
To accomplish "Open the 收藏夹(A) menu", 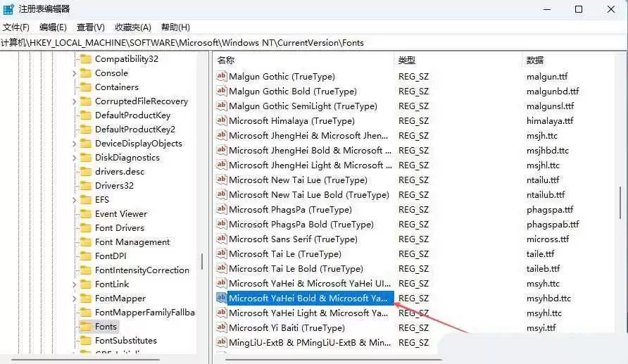I will (x=133, y=27).
